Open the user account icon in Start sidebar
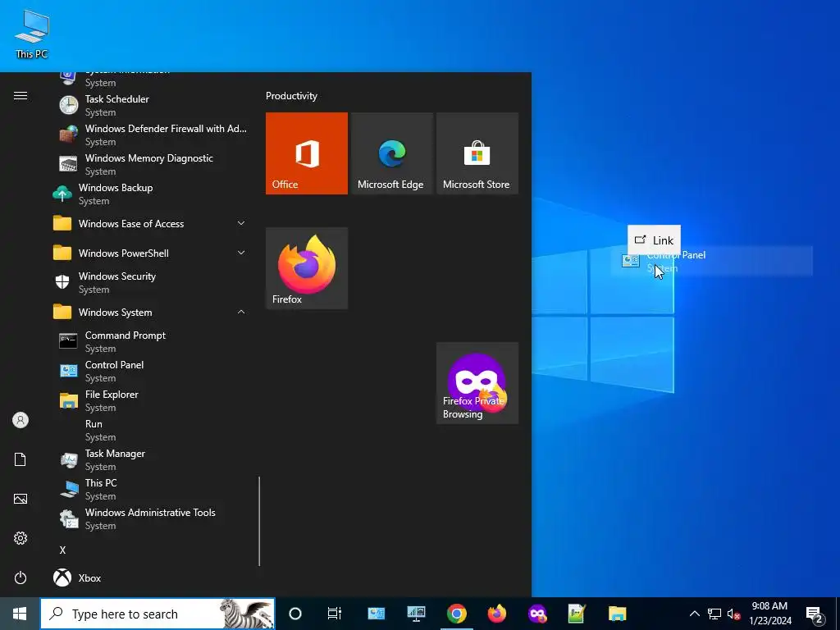The width and height of the screenshot is (840, 630). tap(21, 420)
